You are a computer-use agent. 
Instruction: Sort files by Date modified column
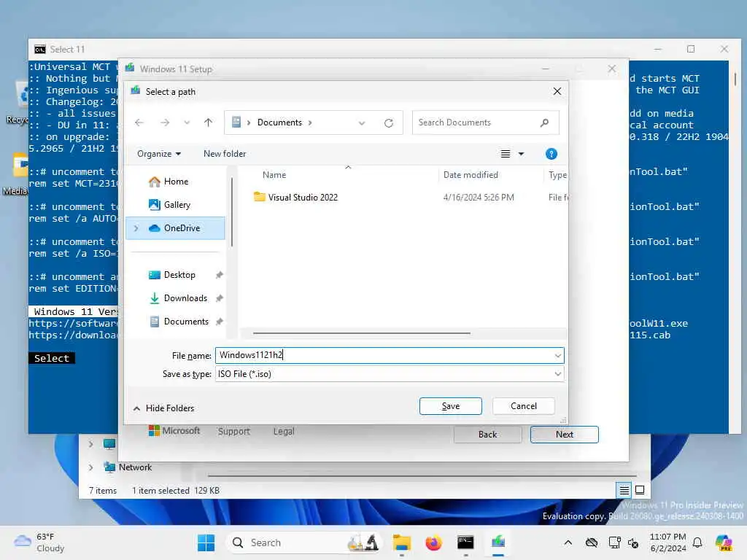pyautogui.click(x=471, y=175)
